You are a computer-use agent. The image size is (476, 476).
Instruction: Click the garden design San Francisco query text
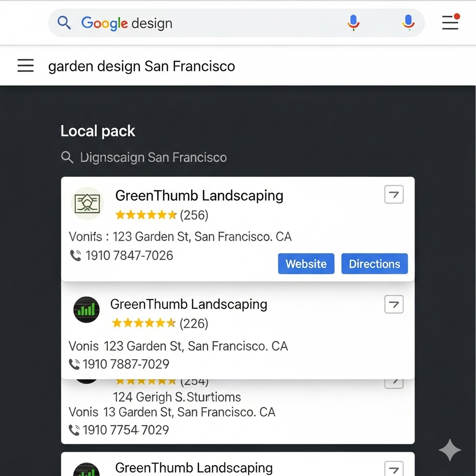coord(141,66)
